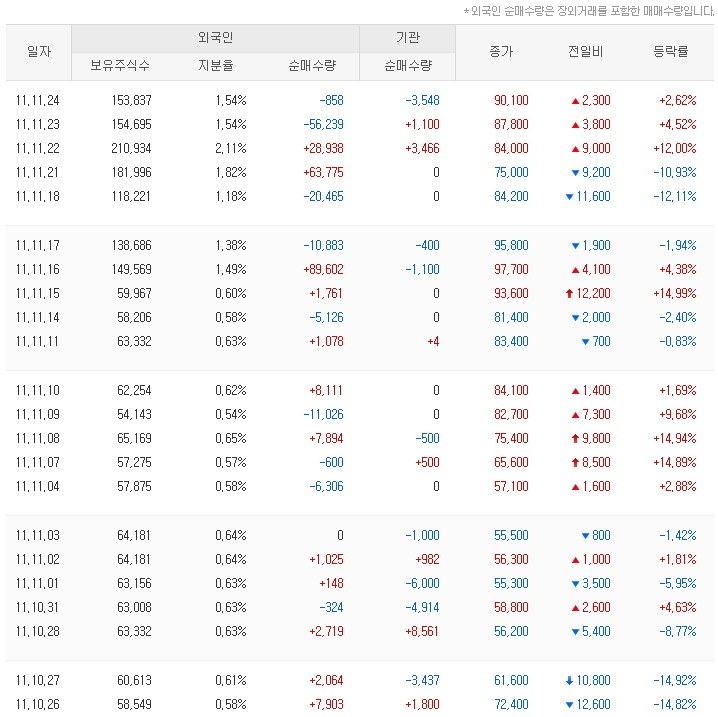This screenshot has width=718, height=717.
Task: Click the date cell 11.11.24
Action: click(38, 101)
